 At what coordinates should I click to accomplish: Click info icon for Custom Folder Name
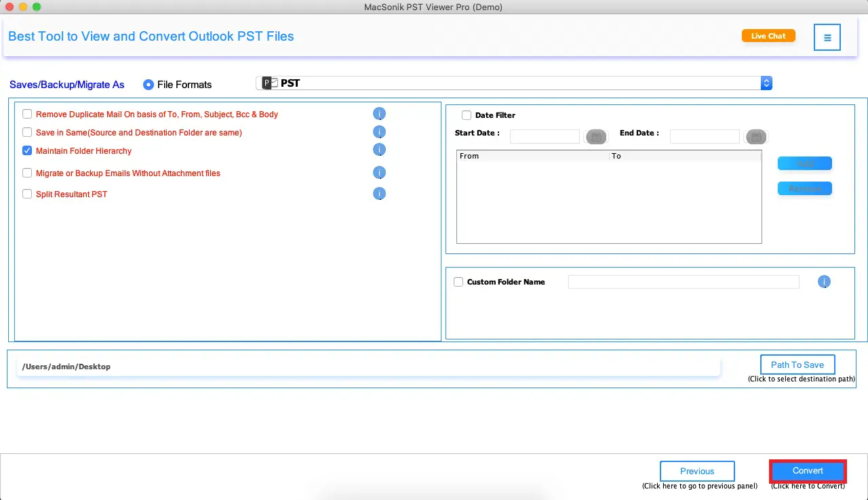coord(824,282)
